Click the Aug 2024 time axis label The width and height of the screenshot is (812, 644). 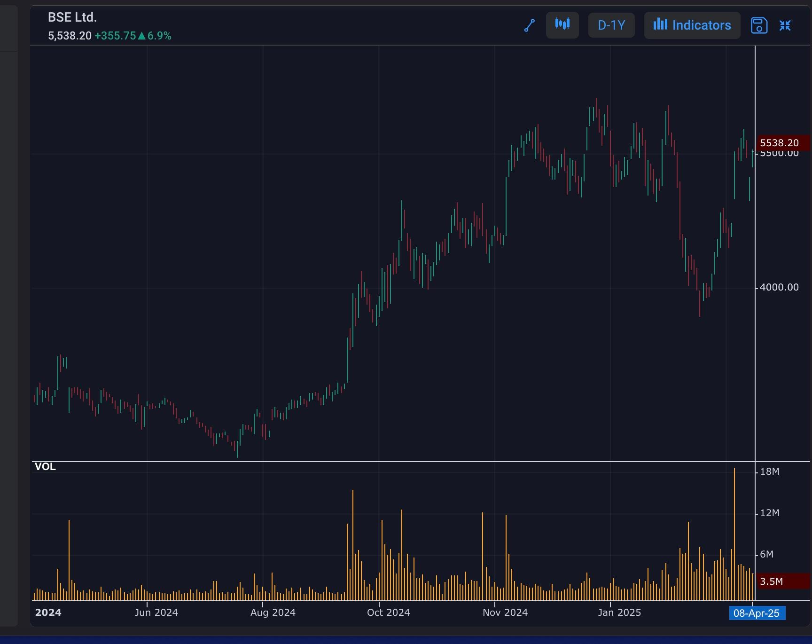point(273,613)
